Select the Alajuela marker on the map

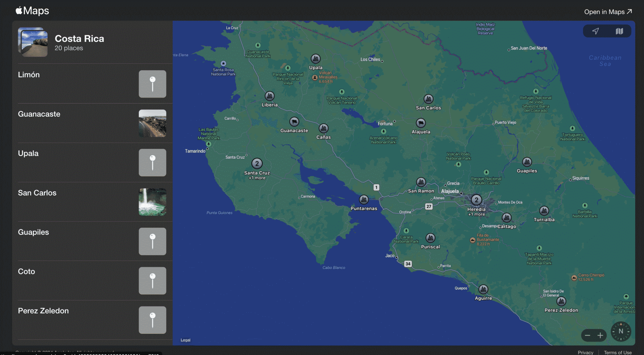[x=421, y=123]
